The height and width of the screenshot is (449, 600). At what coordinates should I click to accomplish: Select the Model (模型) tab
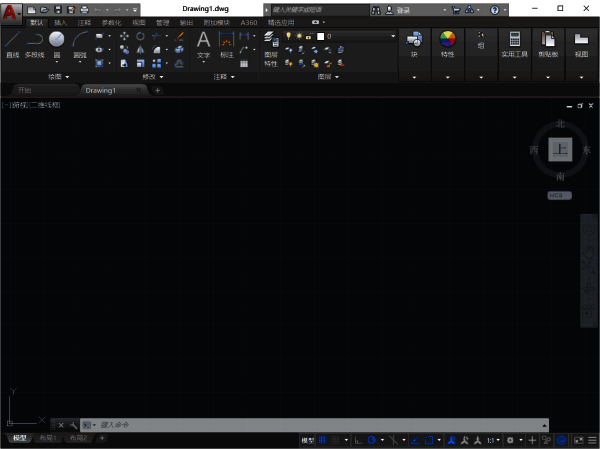[19, 438]
